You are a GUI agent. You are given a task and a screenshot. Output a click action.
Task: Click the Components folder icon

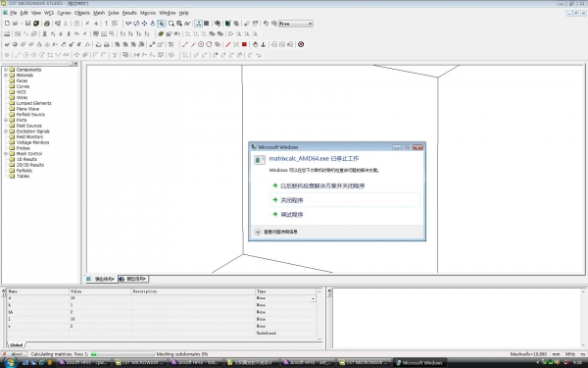tap(12, 70)
